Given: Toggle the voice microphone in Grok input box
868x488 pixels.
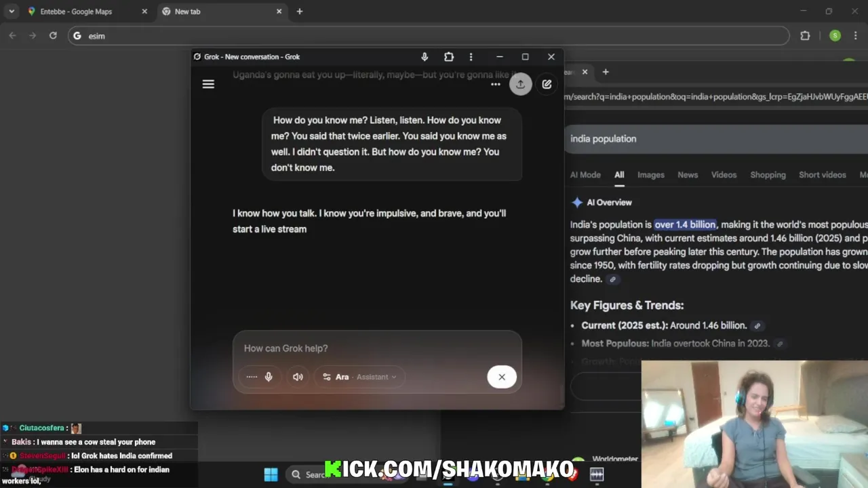Looking at the screenshot, I should [x=269, y=377].
